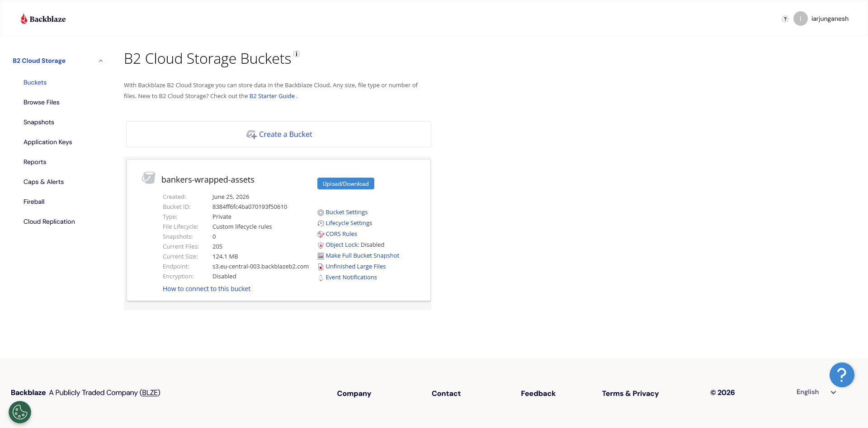Image resolution: width=868 pixels, height=428 pixels.
Task: Click the Current Files value 205
Action: point(217,246)
